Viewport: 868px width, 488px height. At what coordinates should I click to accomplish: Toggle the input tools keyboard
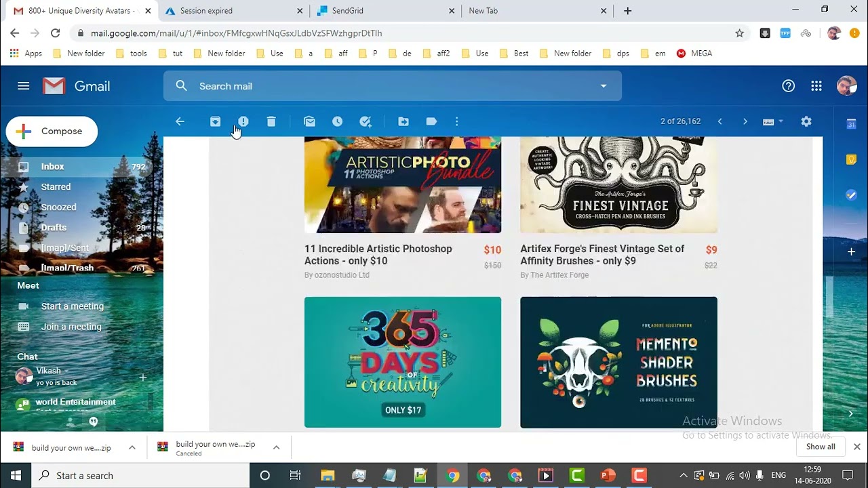(768, 122)
